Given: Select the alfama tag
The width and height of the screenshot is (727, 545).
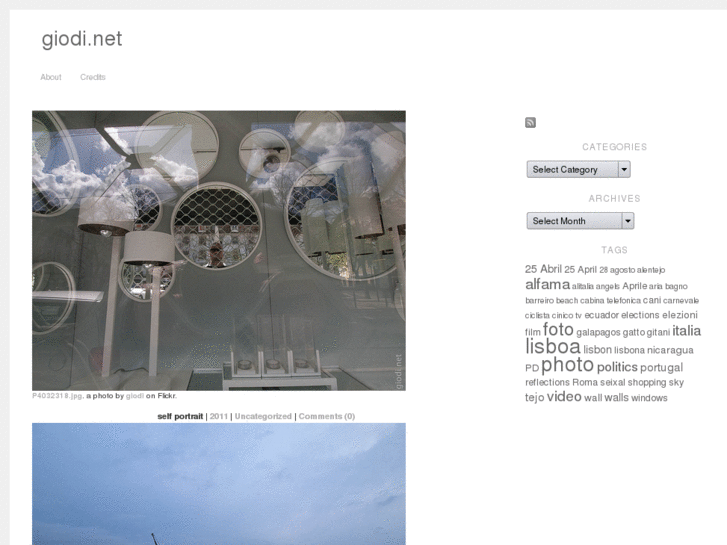Looking at the screenshot, I should 547,284.
